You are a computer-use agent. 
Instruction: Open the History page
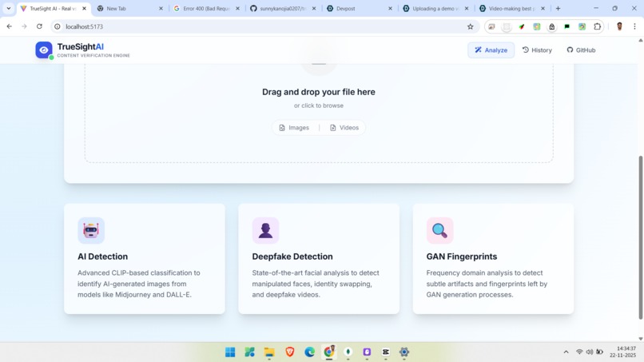(x=537, y=50)
